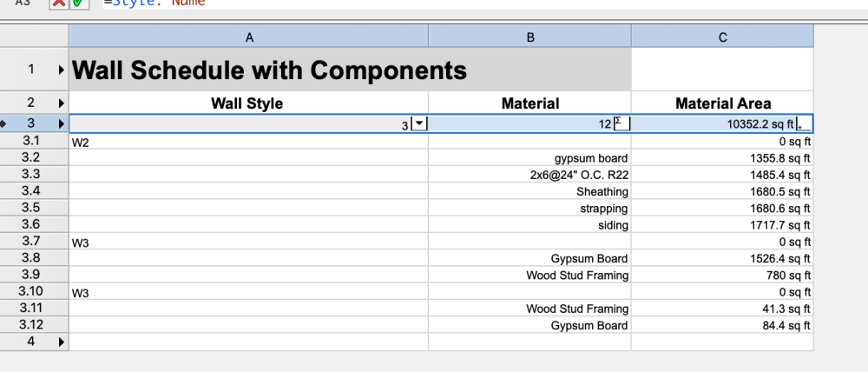
Task: Open the row 2 menu arrow
Action: [60, 103]
